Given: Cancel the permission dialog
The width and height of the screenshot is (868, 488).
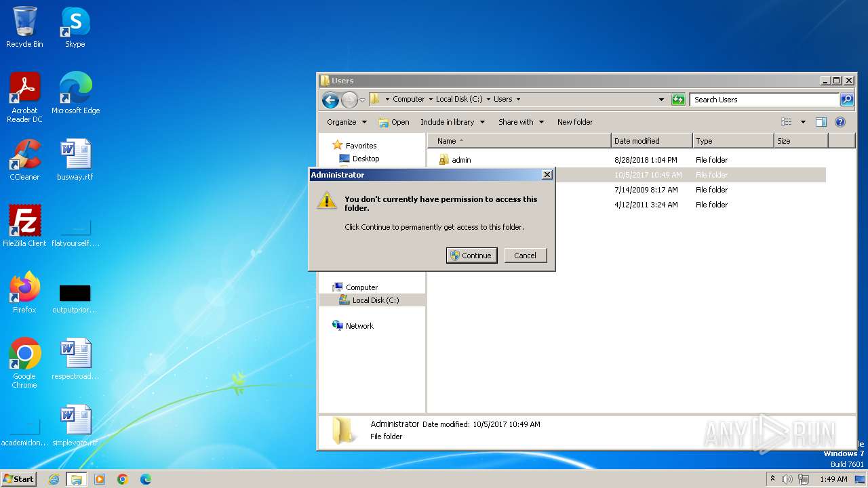Looking at the screenshot, I should click(526, 256).
